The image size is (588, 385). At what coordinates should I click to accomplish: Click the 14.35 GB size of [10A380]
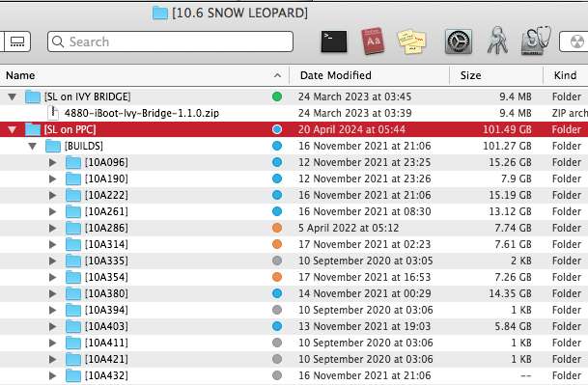510,293
